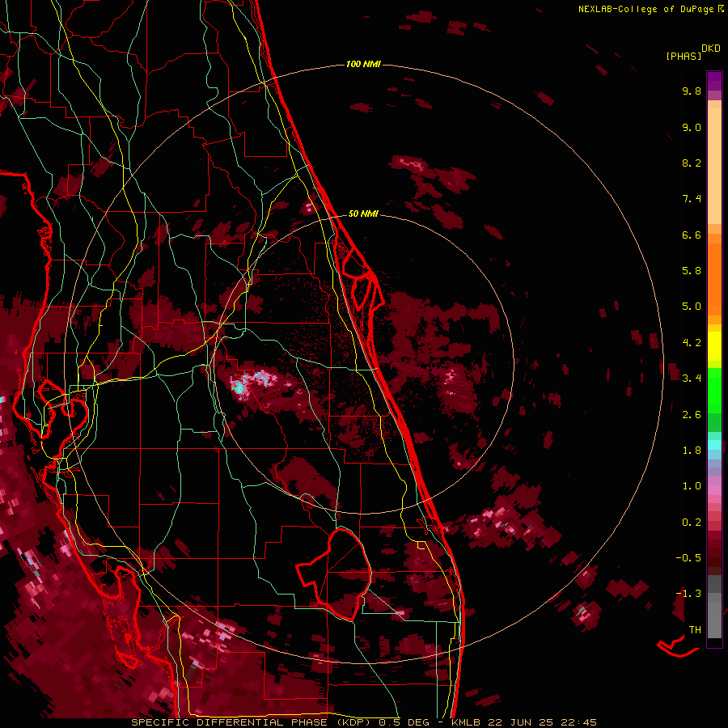Select the 9.8 value on the color scale
This screenshot has height=728, width=728.
tap(692, 91)
